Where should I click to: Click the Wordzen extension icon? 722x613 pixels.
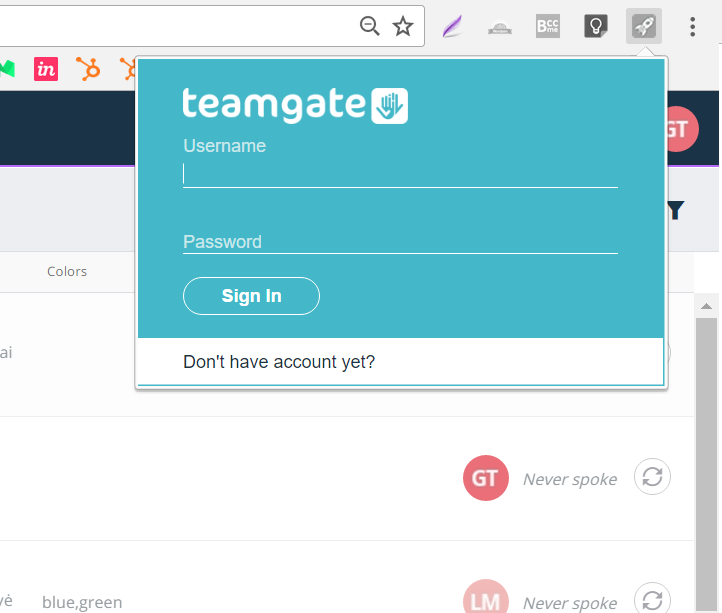500,28
